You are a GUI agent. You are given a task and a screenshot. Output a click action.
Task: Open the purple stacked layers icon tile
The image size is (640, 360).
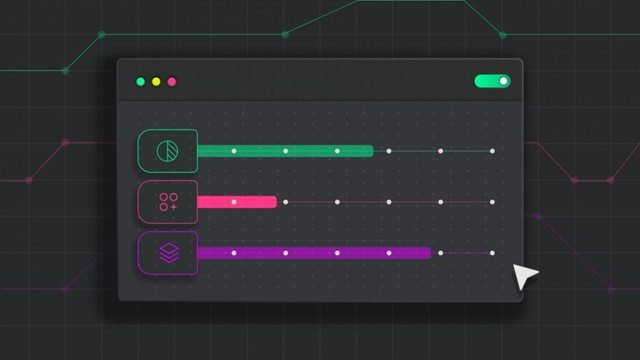[x=168, y=253]
